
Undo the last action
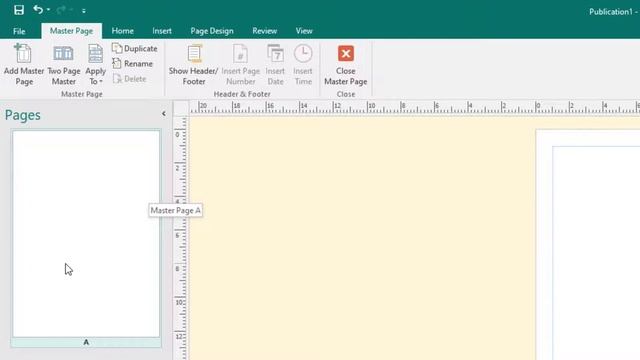(x=38, y=9)
